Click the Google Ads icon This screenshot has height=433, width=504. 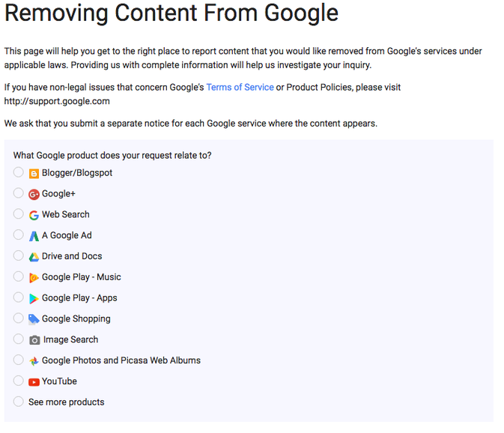point(34,236)
